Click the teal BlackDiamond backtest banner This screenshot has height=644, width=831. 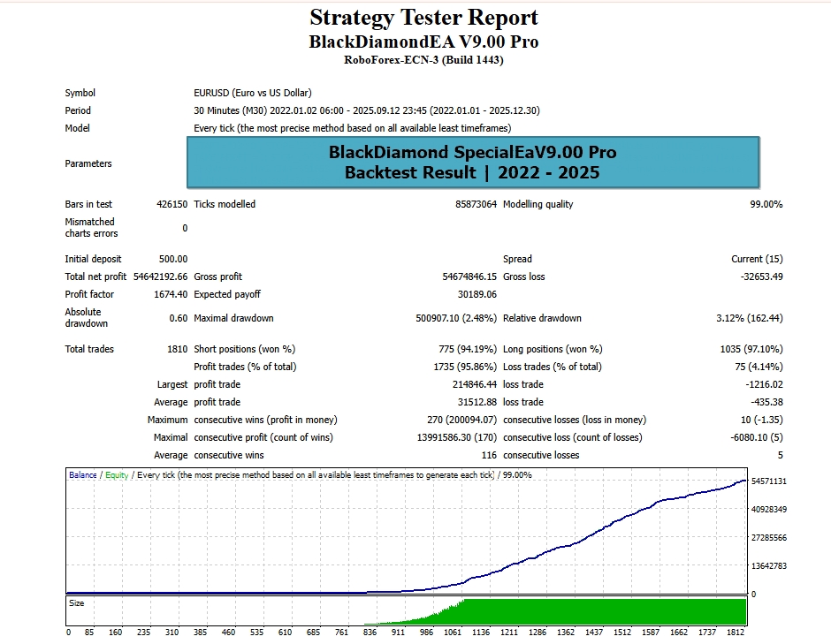472,163
